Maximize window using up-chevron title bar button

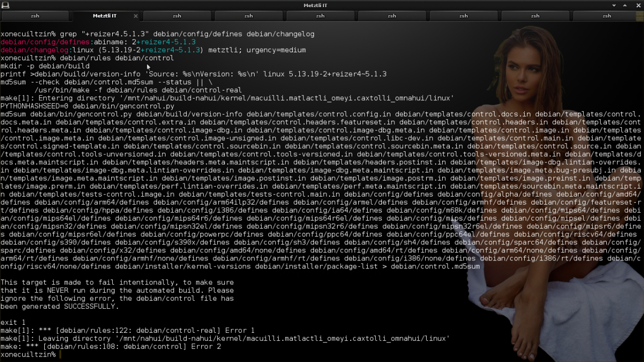click(625, 5)
